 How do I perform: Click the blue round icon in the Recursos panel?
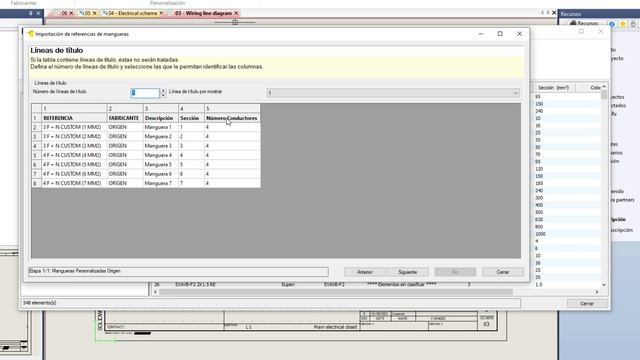tap(612, 24)
